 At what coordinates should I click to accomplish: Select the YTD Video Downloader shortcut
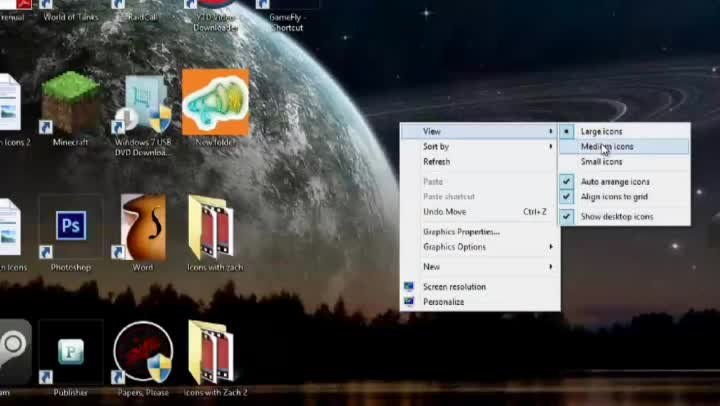click(x=215, y=16)
